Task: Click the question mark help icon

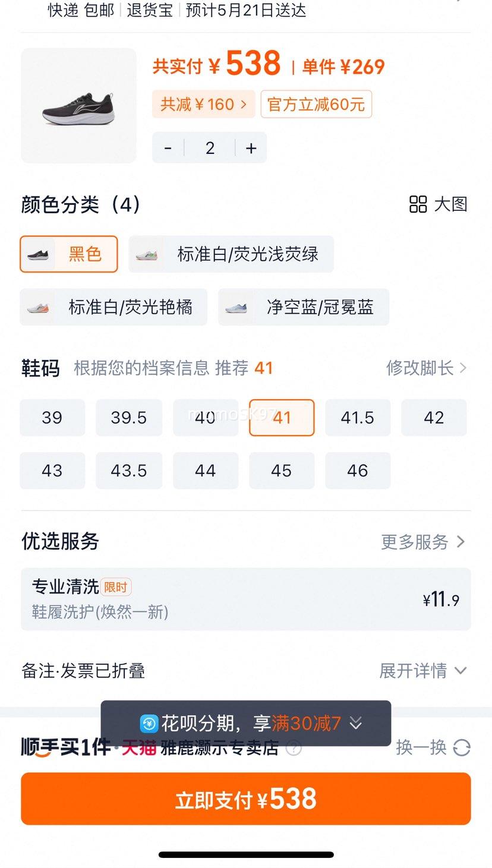Action: coord(294,748)
